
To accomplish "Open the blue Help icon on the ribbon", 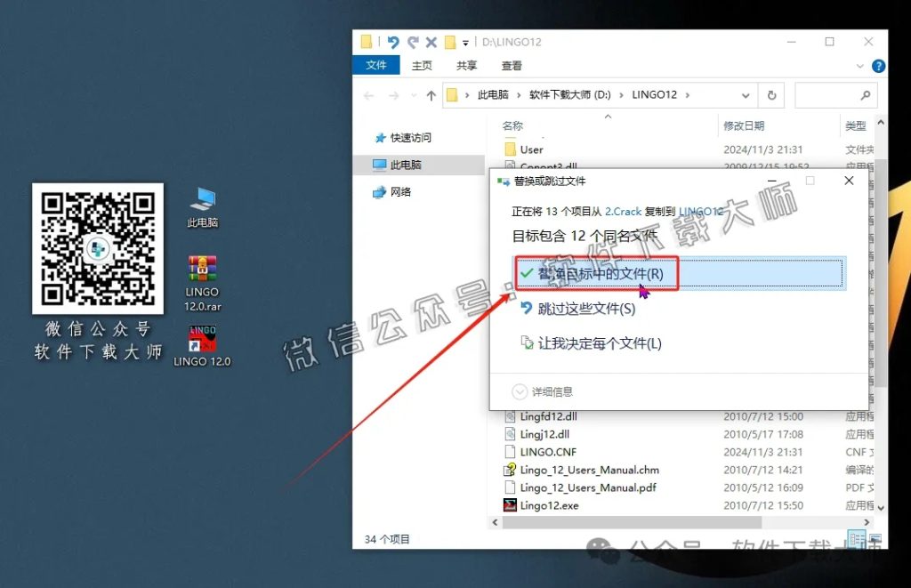I will pos(879,66).
